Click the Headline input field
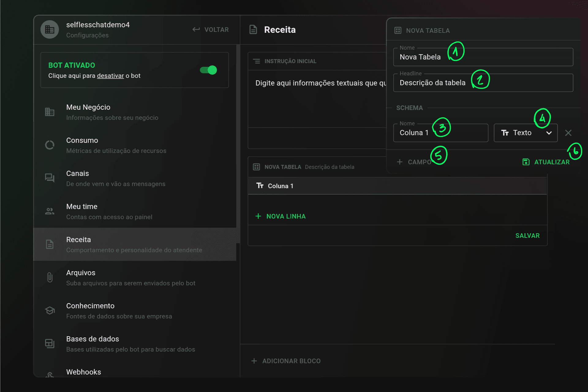Image resolution: width=588 pixels, height=392 pixels. (483, 83)
